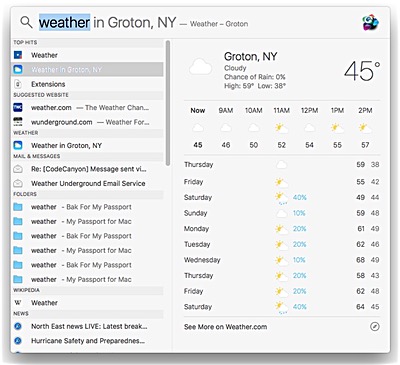
Task: Select the highlighted Weather in Groton top hit
Action: (88, 69)
